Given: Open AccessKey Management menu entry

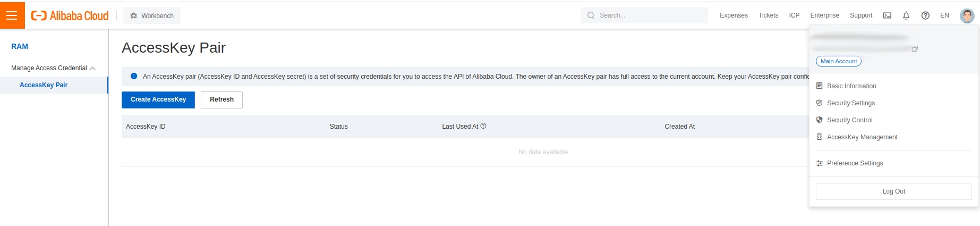Looking at the screenshot, I should [x=862, y=137].
